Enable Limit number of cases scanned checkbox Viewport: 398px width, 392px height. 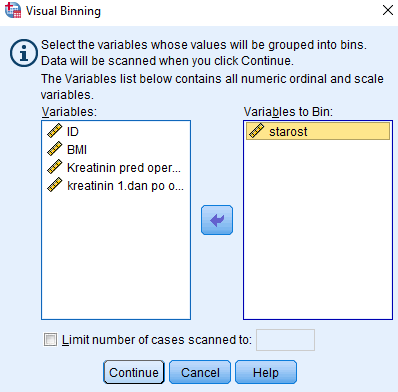coord(50,340)
